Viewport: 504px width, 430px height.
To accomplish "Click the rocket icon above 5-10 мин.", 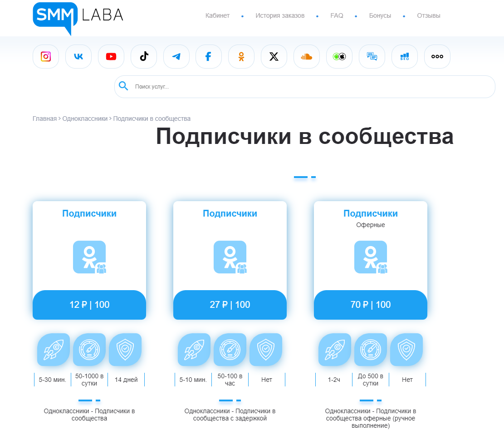I will (x=194, y=350).
